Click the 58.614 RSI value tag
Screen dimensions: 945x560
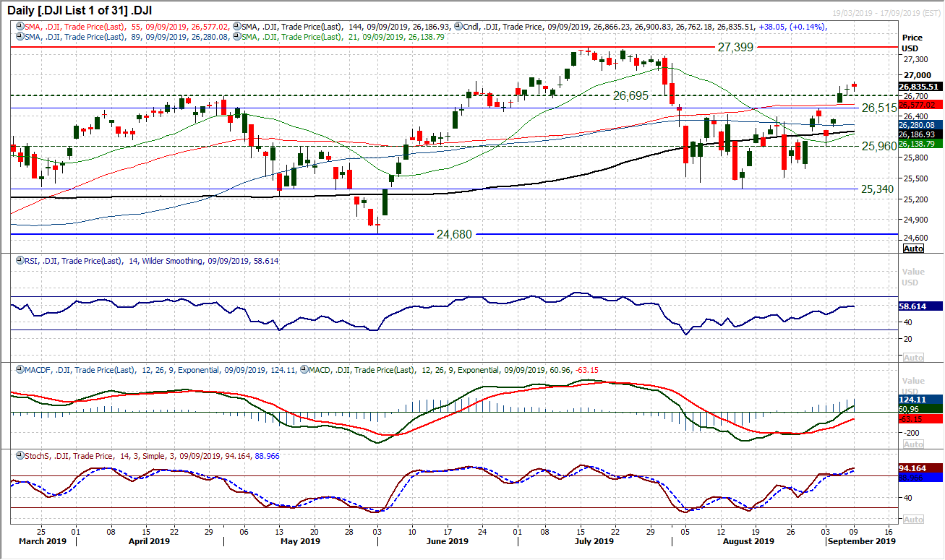(919, 306)
